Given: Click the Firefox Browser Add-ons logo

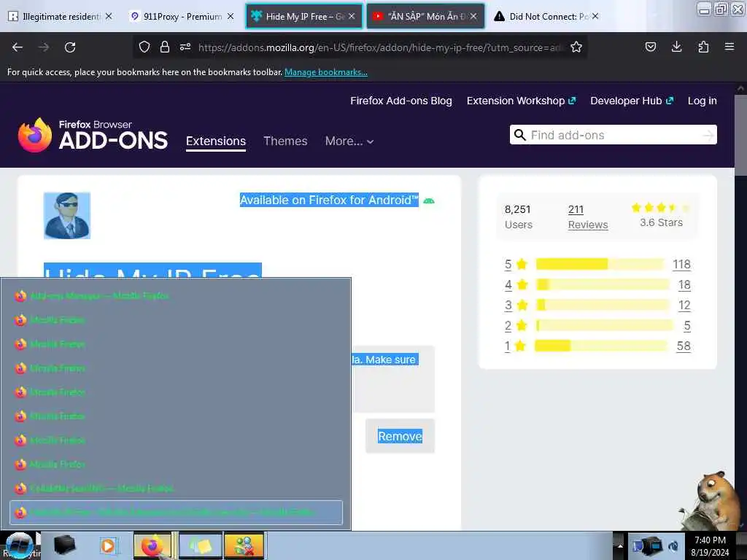Looking at the screenshot, I should (x=93, y=135).
